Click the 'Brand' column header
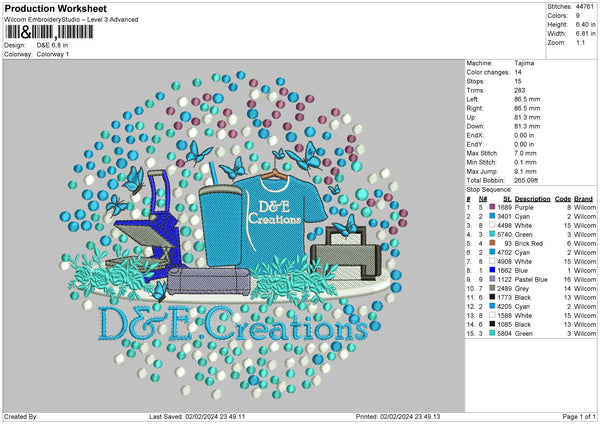Viewport: 600px width, 424px height. (583, 199)
